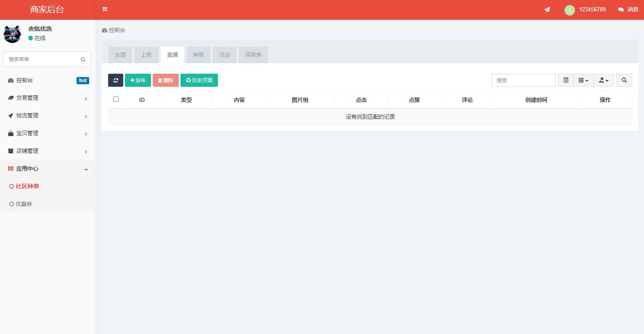Viewport: 644px width, 334px height.
Task: Open the columns visibility dropdown
Action: 583,80
